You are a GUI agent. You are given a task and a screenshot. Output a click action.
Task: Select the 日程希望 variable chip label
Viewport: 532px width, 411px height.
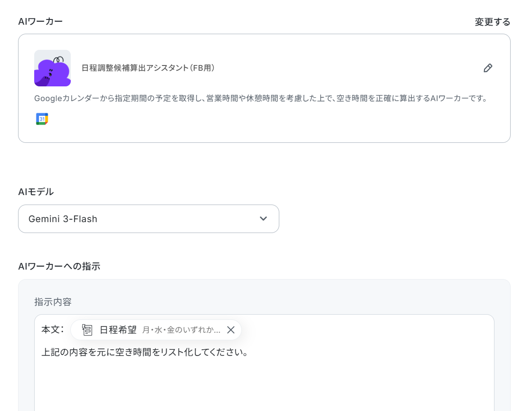118,330
